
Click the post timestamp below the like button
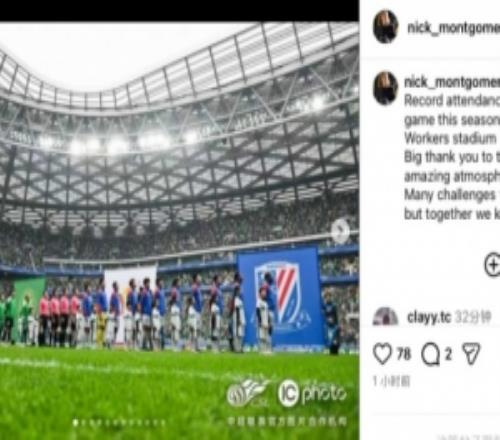tap(391, 381)
